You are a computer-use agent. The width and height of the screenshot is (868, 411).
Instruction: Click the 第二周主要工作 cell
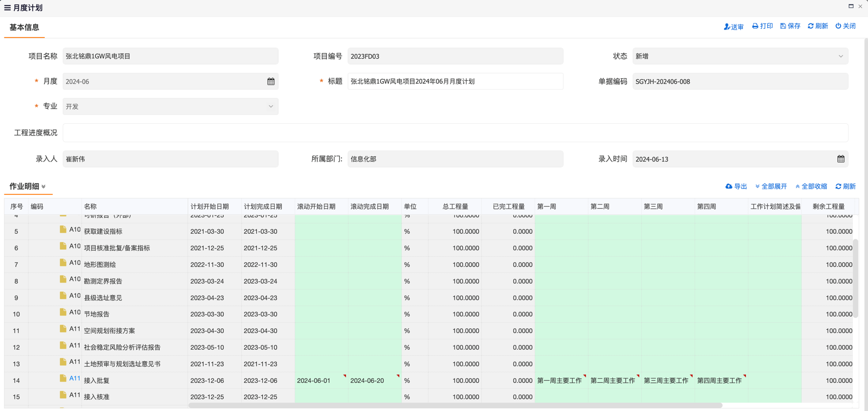pyautogui.click(x=615, y=380)
